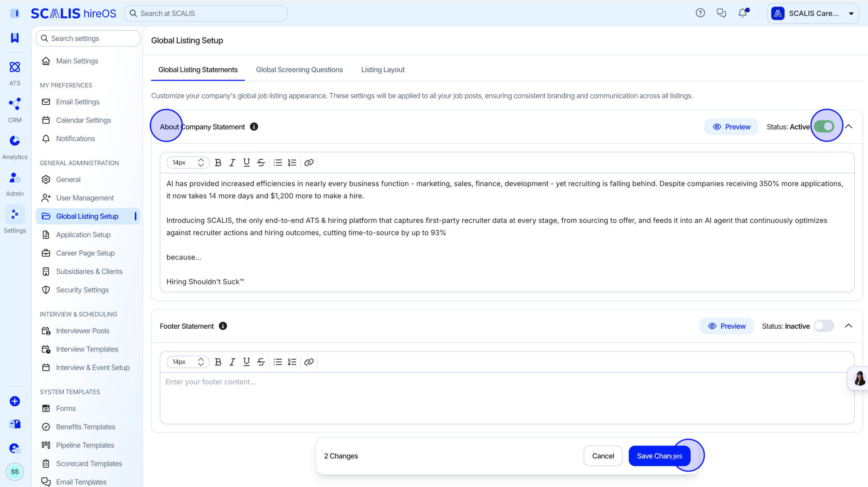Insert numbered list in About Company editor
The height and width of the screenshot is (487, 868).
292,163
